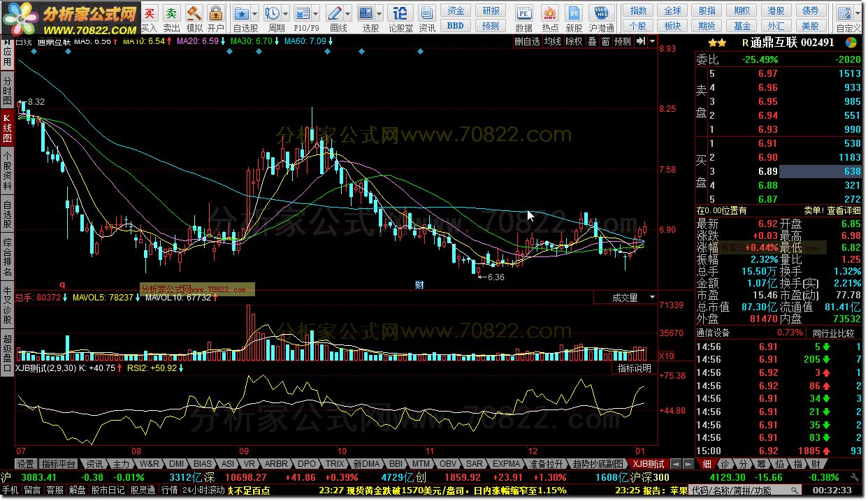Switch to the TRIX indicator tab

(335, 464)
